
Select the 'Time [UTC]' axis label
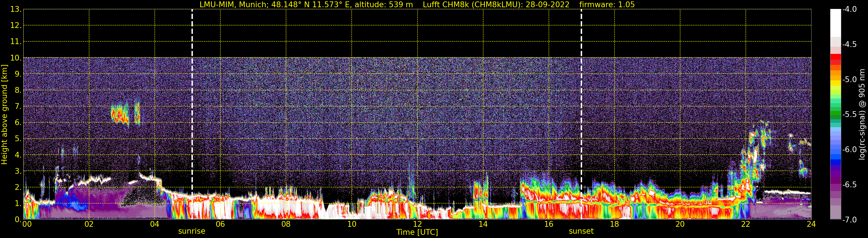coord(417,232)
